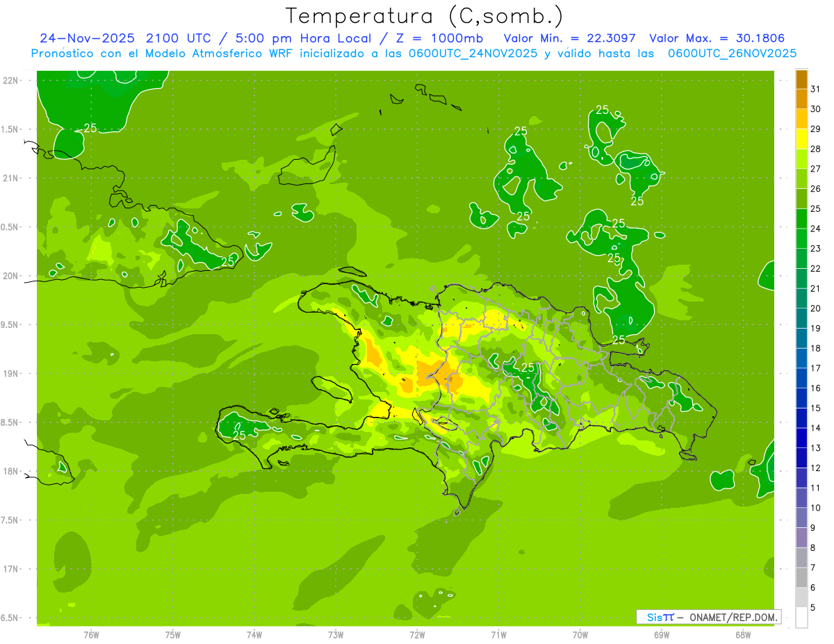
Task: Click longitude axis label '70W'
Action: click(580, 635)
